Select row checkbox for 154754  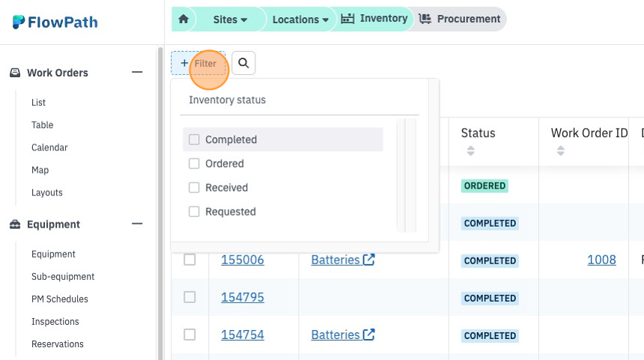pos(189,335)
